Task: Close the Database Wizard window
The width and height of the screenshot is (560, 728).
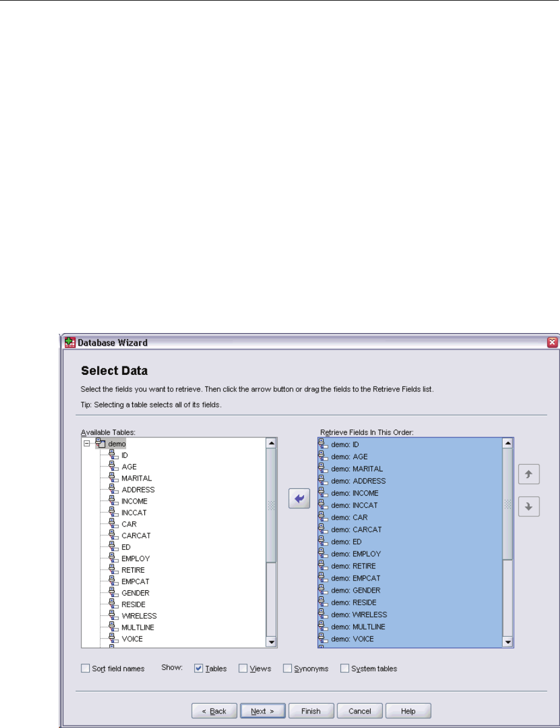Action: click(552, 342)
